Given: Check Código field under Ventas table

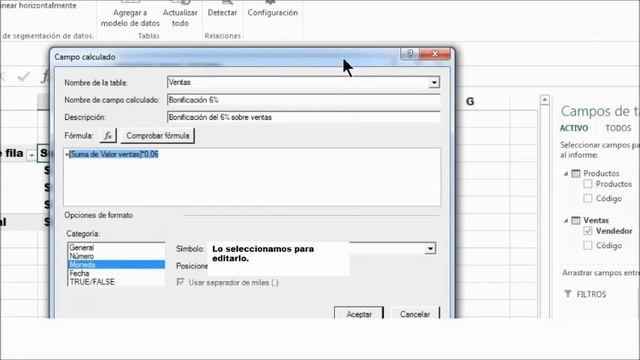Looking at the screenshot, I should (x=588, y=245).
